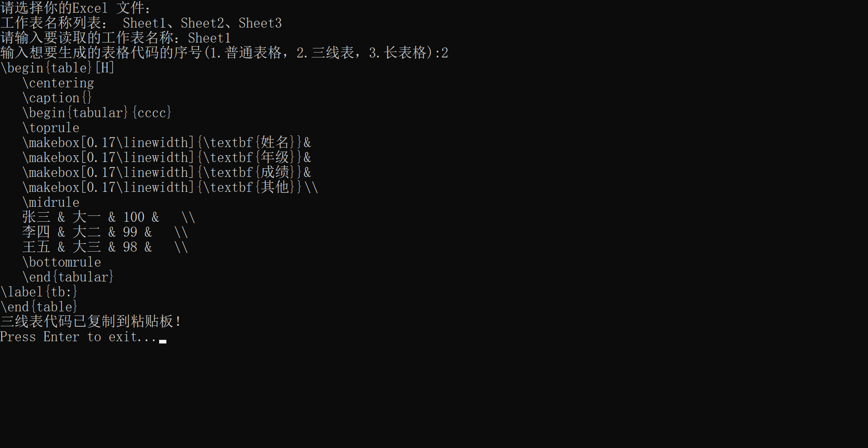Click the \midrule command

(x=51, y=202)
